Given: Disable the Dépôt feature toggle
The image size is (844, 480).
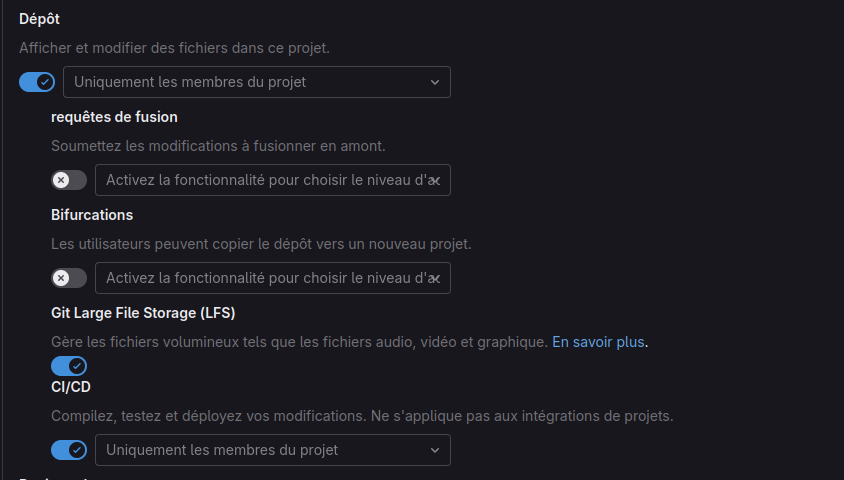Looking at the screenshot, I should tap(37, 82).
